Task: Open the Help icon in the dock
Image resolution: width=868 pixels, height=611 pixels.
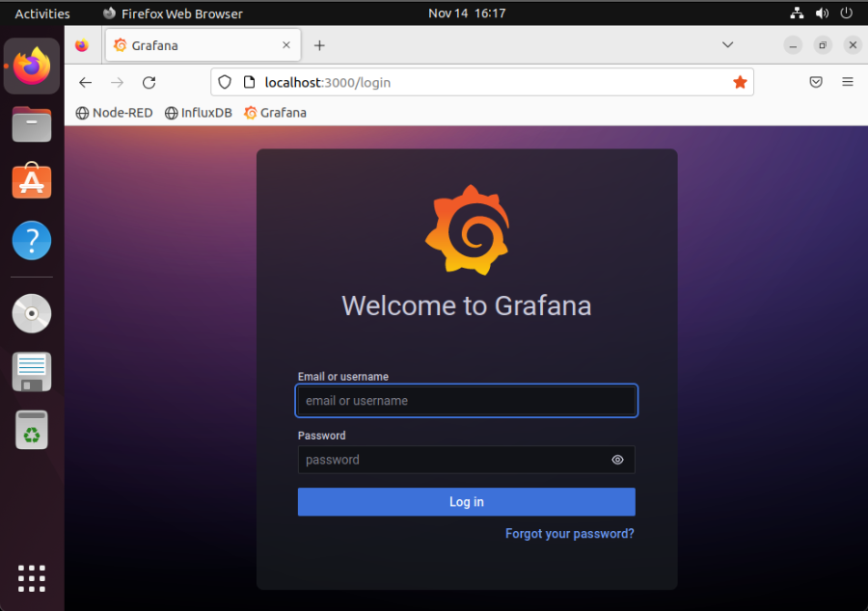Action: coord(32,241)
